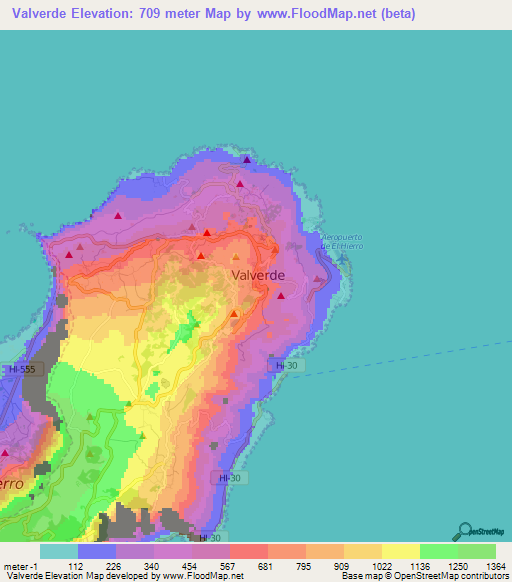Click the Aeropuerto de El Hierro label
Image resolution: width=512 pixels, height=582 pixels.
tap(342, 241)
